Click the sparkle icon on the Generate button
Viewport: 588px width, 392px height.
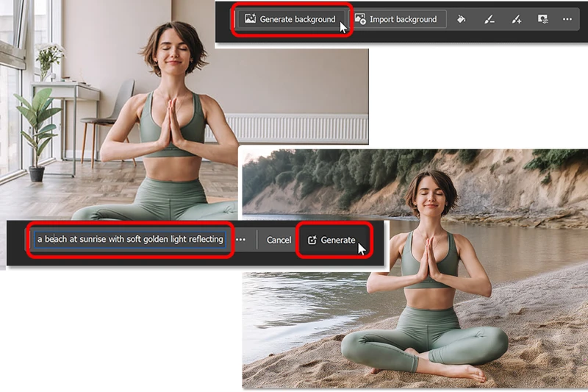pyautogui.click(x=312, y=240)
